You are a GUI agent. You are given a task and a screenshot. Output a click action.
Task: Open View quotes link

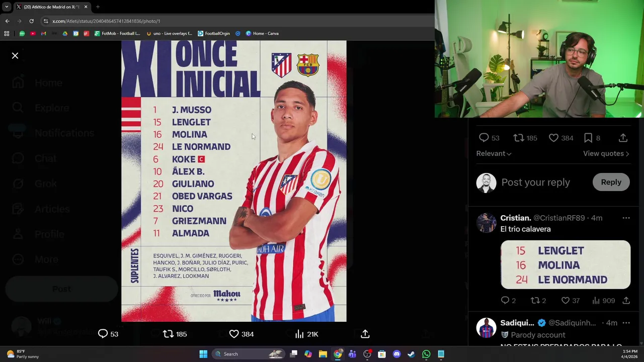(606, 154)
